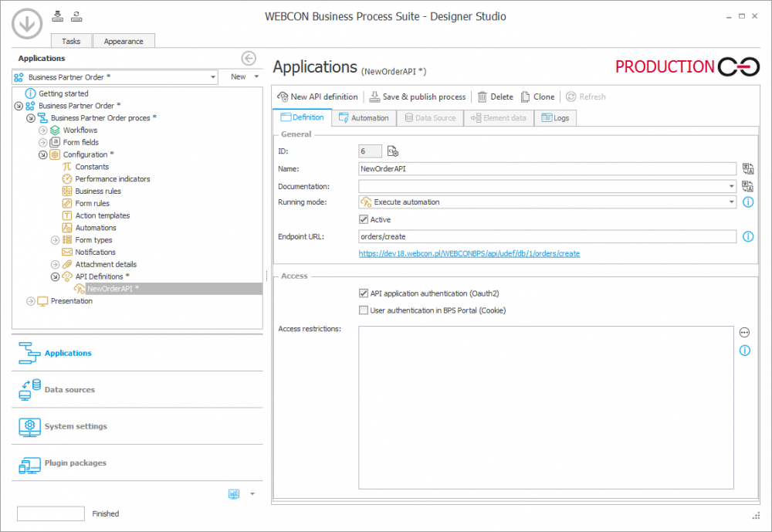Collapse the Business Partner Order proces node
Image resolution: width=772 pixels, height=532 pixels.
31,118
